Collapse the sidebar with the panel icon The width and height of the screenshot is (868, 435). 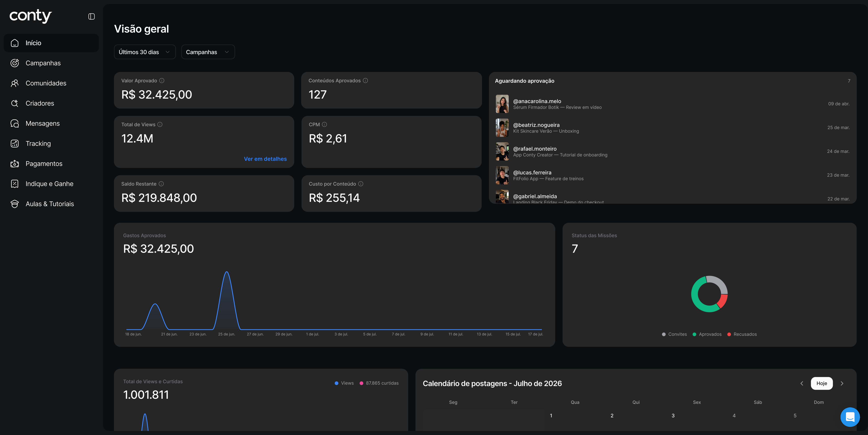click(x=91, y=16)
